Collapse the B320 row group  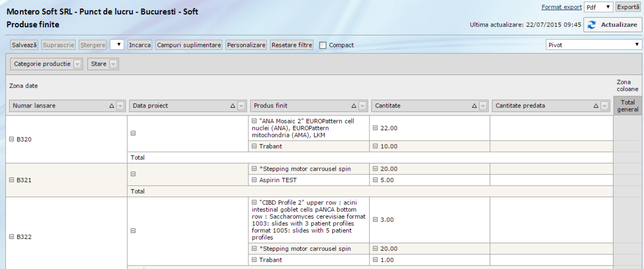(11, 140)
